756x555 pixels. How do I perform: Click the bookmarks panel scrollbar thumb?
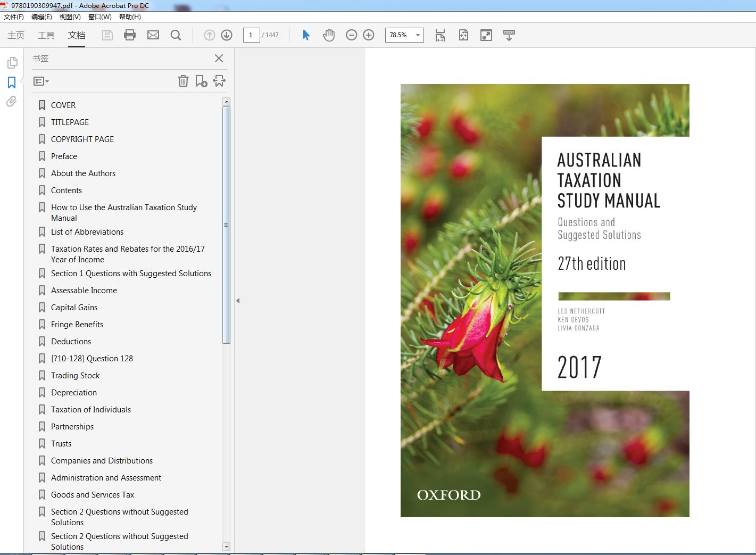pyautogui.click(x=227, y=225)
